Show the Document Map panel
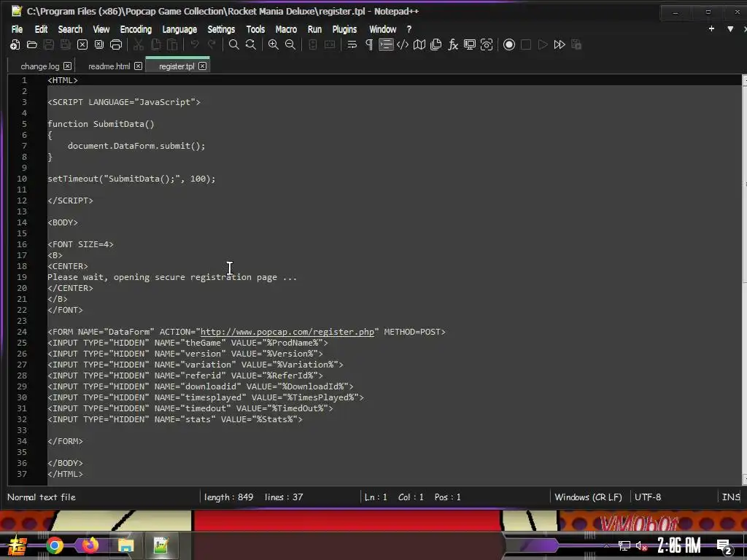 pos(419,44)
